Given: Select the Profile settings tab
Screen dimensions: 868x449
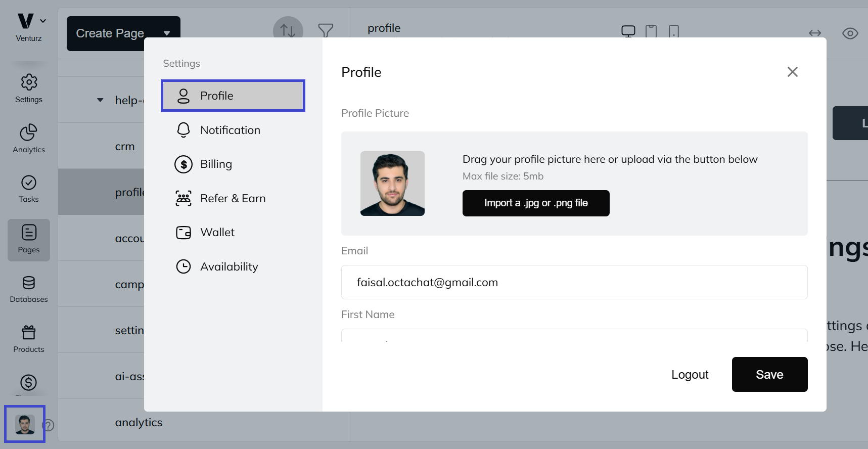Looking at the screenshot, I should tap(233, 96).
